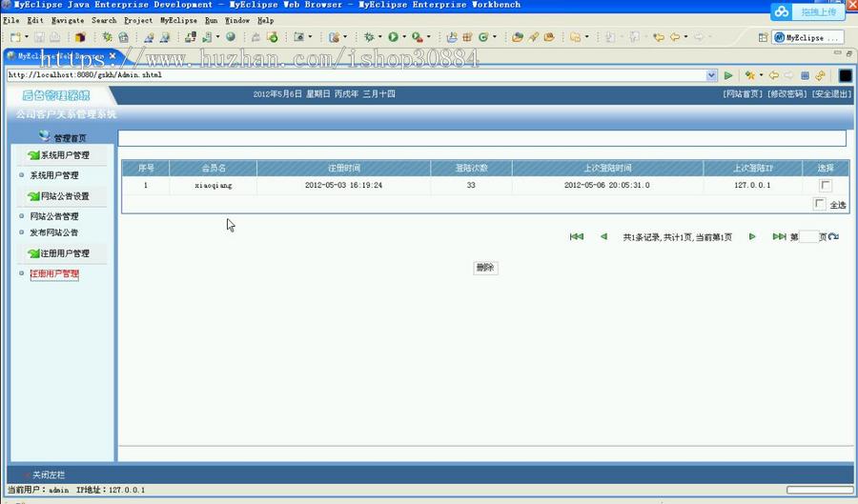Click the browser bar Refresh icon
This screenshot has height=504, width=858.
click(820, 75)
